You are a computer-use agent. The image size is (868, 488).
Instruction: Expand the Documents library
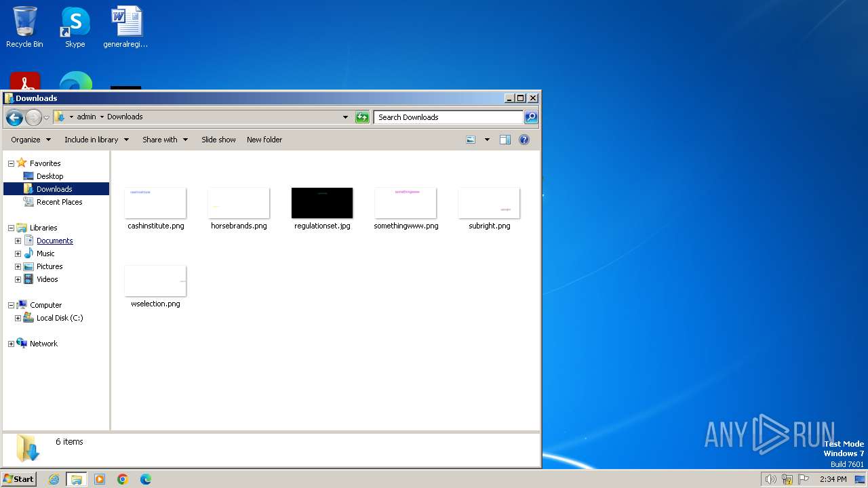click(x=18, y=241)
